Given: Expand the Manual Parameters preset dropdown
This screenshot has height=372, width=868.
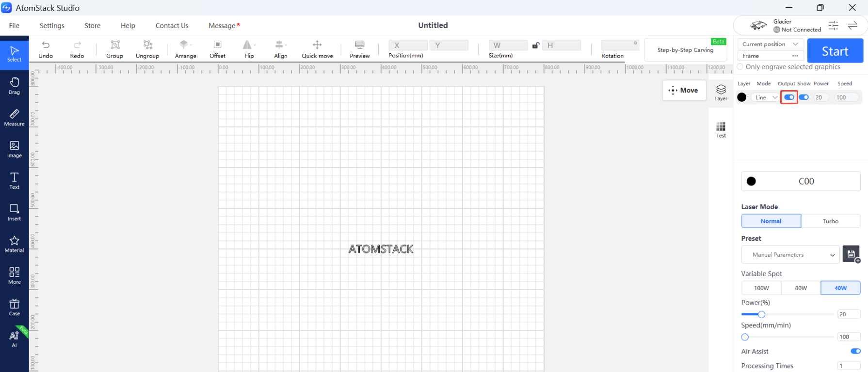Looking at the screenshot, I should (790, 255).
